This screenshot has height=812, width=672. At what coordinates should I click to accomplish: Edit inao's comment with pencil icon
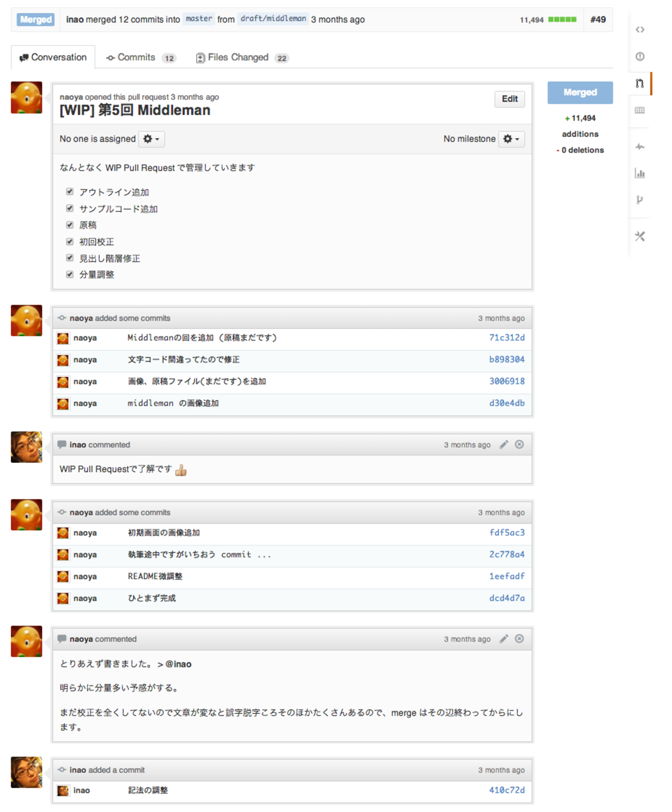[503, 445]
